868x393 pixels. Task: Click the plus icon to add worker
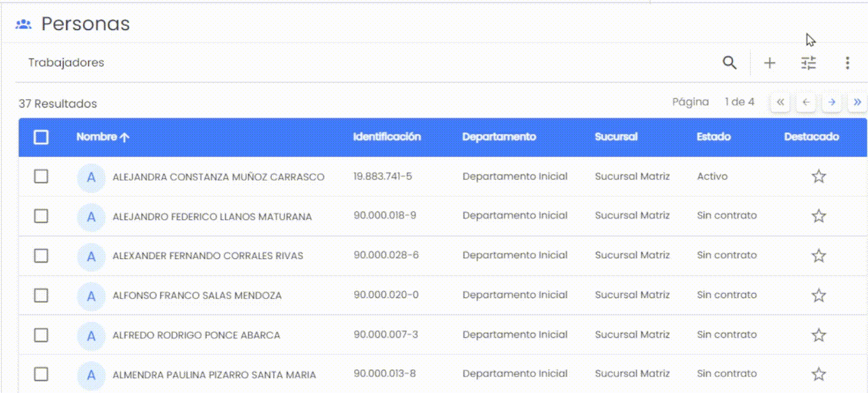[770, 63]
